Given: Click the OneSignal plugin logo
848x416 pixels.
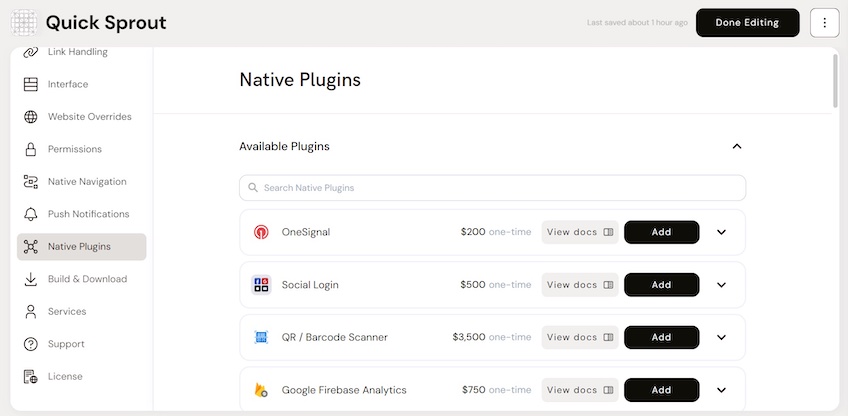Looking at the screenshot, I should coord(261,232).
